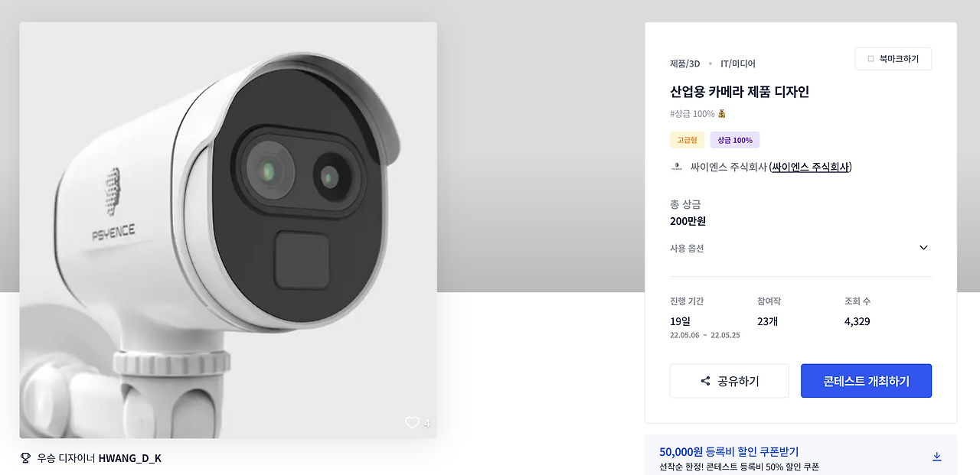Click the share icon inside 공유하기 button
This screenshot has width=980, height=475.
(704, 380)
